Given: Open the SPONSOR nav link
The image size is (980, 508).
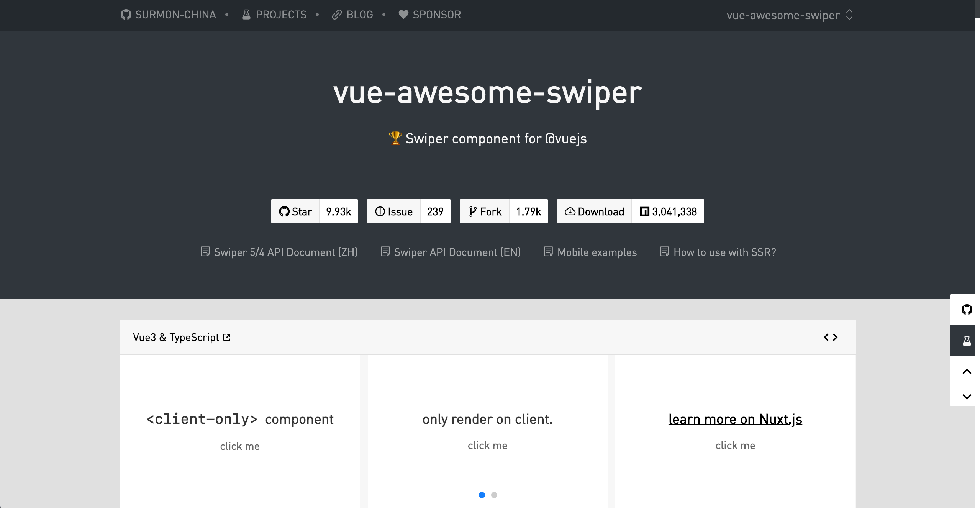Looking at the screenshot, I should [x=430, y=15].
